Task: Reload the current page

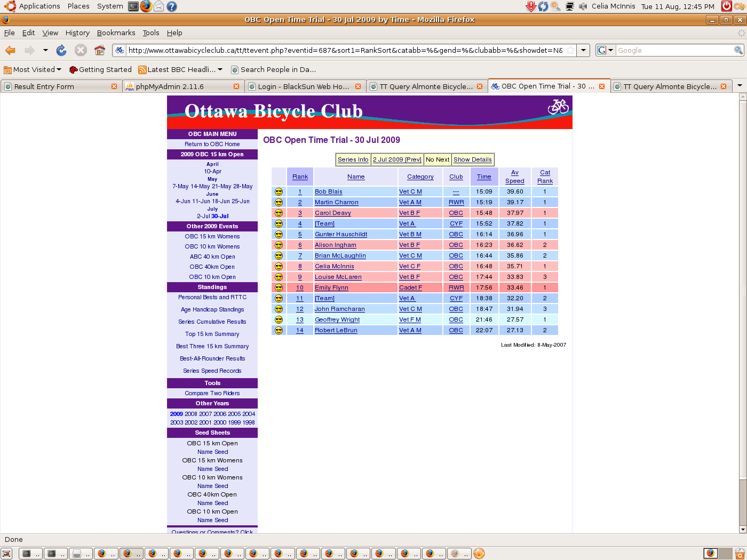Action: [x=61, y=50]
